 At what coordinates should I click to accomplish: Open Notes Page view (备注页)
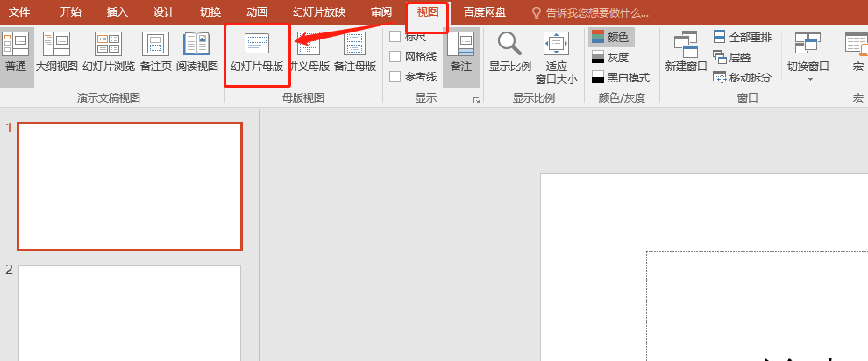[x=155, y=52]
